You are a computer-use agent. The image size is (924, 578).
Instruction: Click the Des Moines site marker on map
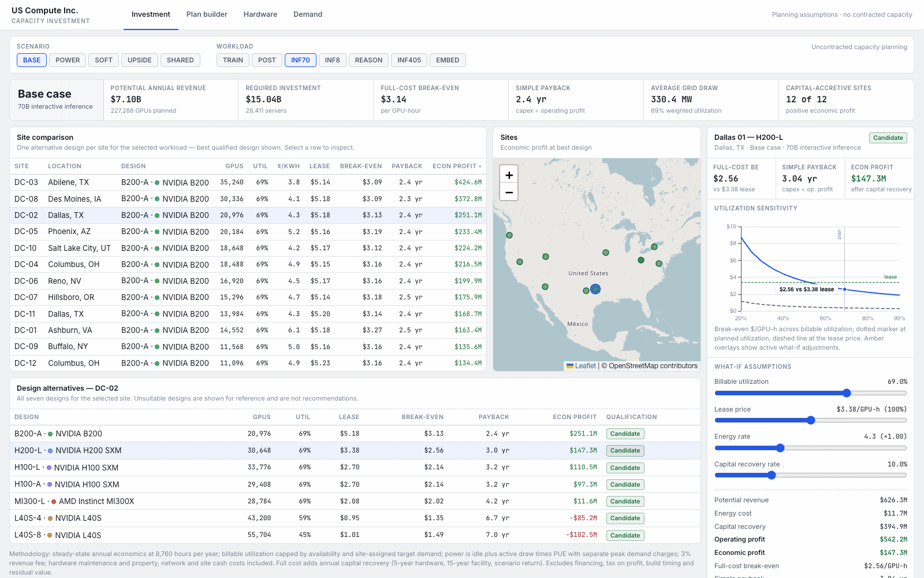pyautogui.click(x=606, y=253)
